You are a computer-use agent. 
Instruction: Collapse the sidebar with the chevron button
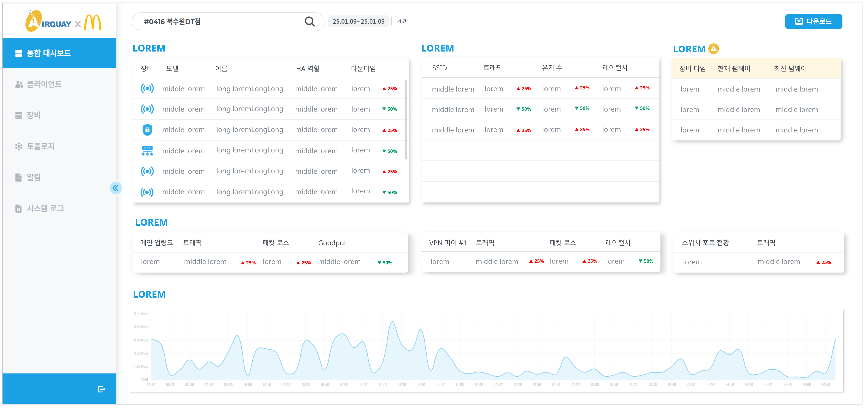(116, 188)
